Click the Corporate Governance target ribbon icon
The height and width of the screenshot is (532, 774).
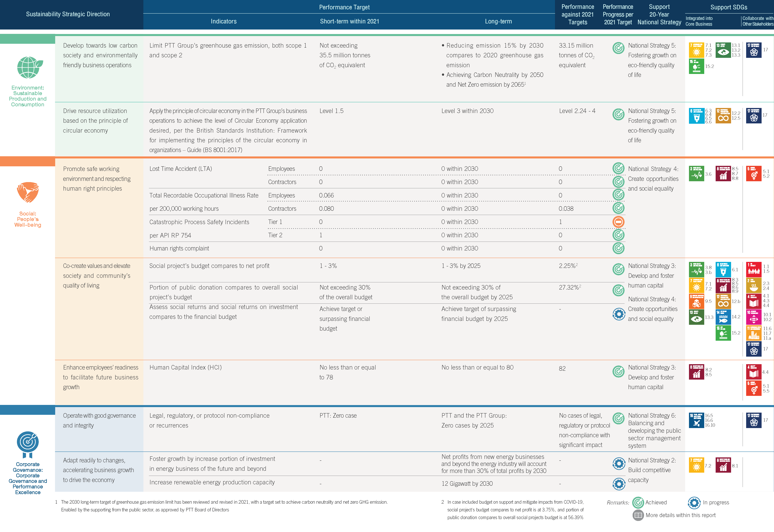(x=28, y=445)
